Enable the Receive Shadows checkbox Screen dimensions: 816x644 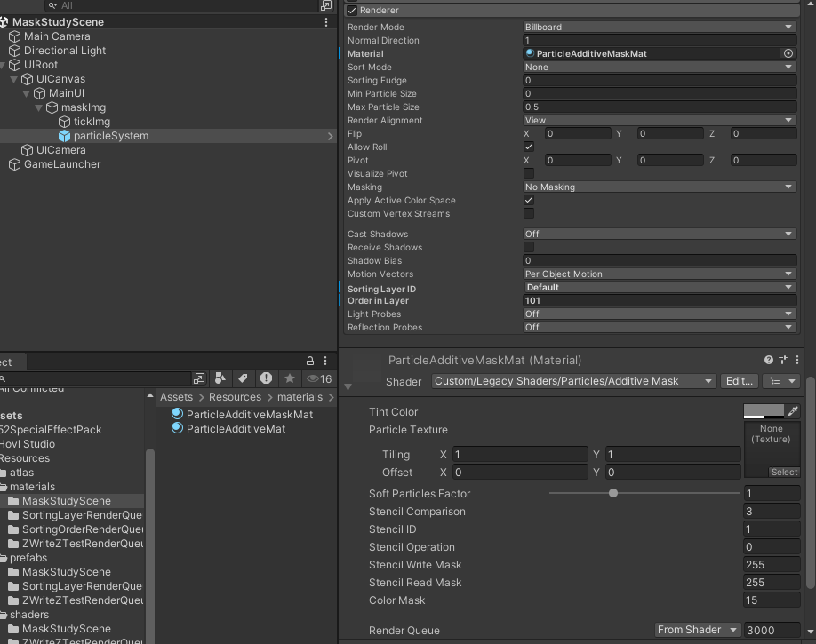pos(529,247)
